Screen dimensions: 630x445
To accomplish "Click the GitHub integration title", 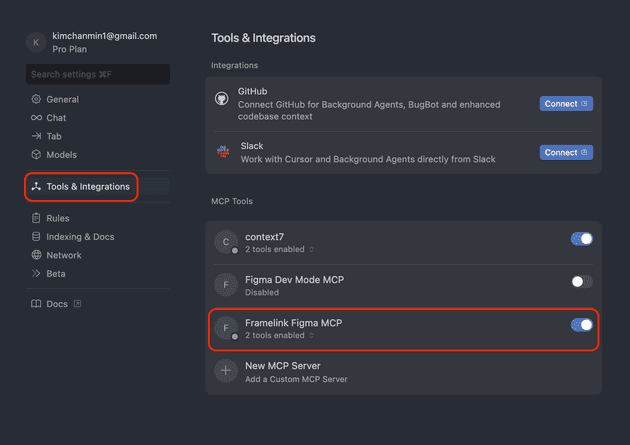I will 252,91.
